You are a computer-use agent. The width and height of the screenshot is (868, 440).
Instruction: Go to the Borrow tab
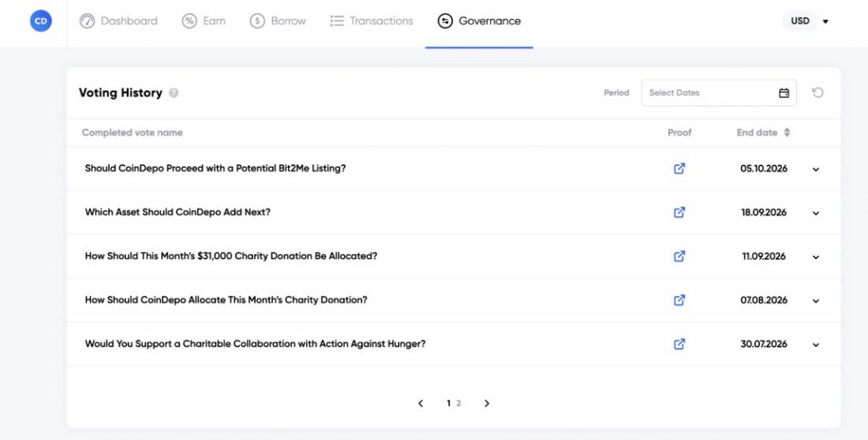(278, 21)
